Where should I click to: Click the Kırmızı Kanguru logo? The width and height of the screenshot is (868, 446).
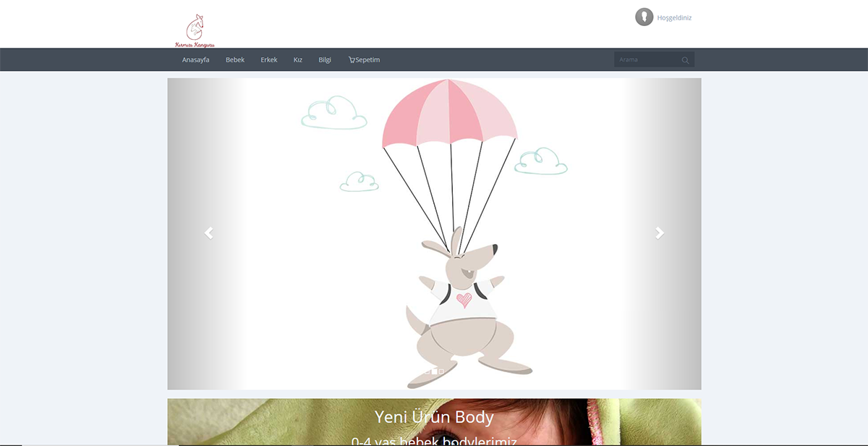(195, 31)
